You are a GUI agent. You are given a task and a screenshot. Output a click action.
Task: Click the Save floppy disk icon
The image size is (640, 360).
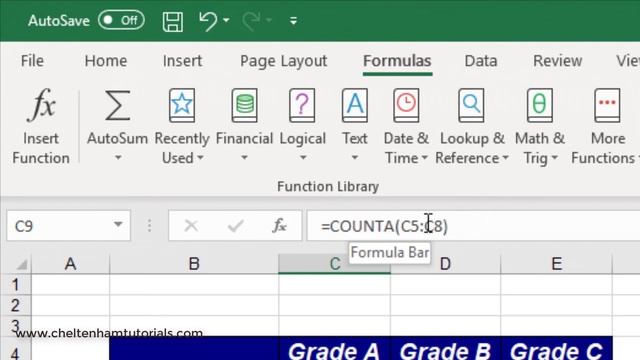click(173, 21)
